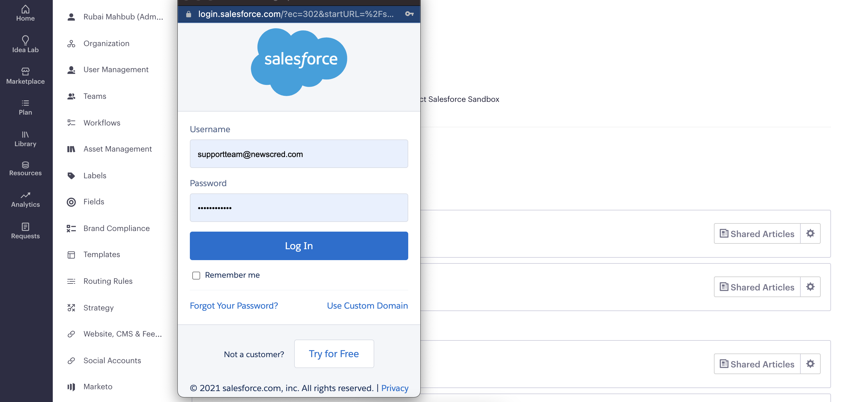Click the User Management icon
This screenshot has height=402, width=868.
click(71, 70)
